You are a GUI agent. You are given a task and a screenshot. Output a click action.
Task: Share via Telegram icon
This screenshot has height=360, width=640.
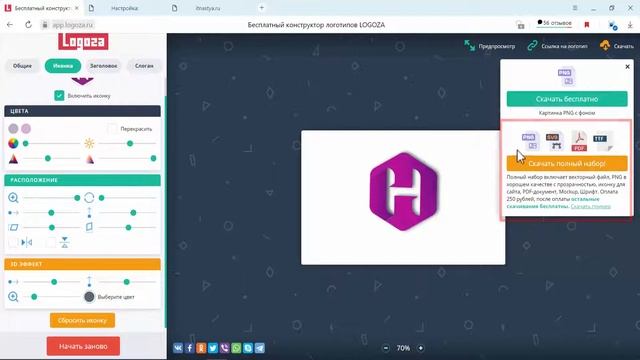point(260,348)
